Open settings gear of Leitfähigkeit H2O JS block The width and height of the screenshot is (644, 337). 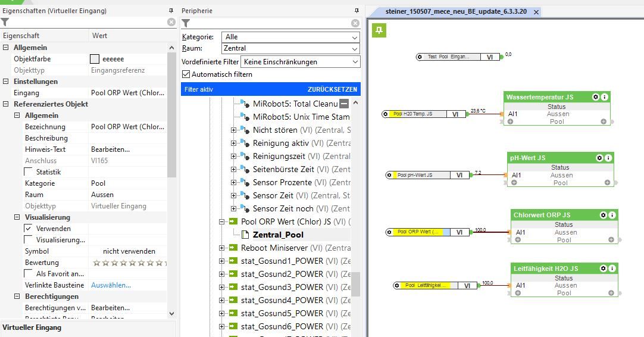point(604,269)
